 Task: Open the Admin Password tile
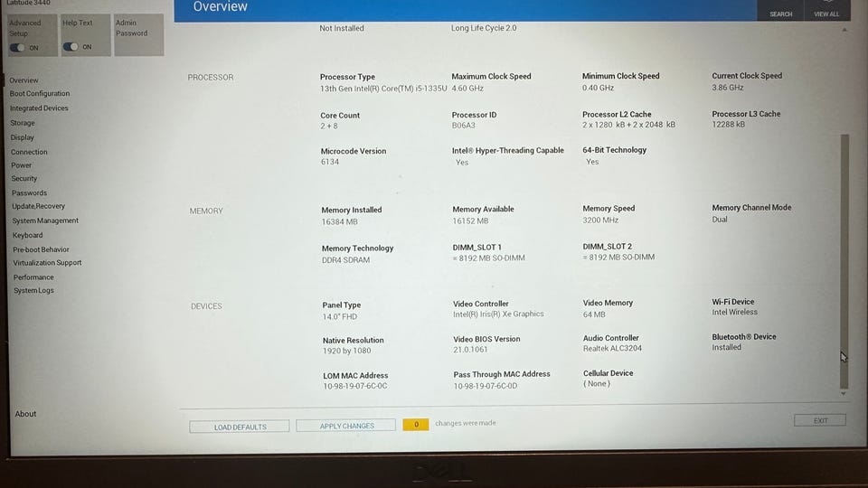[x=139, y=35]
